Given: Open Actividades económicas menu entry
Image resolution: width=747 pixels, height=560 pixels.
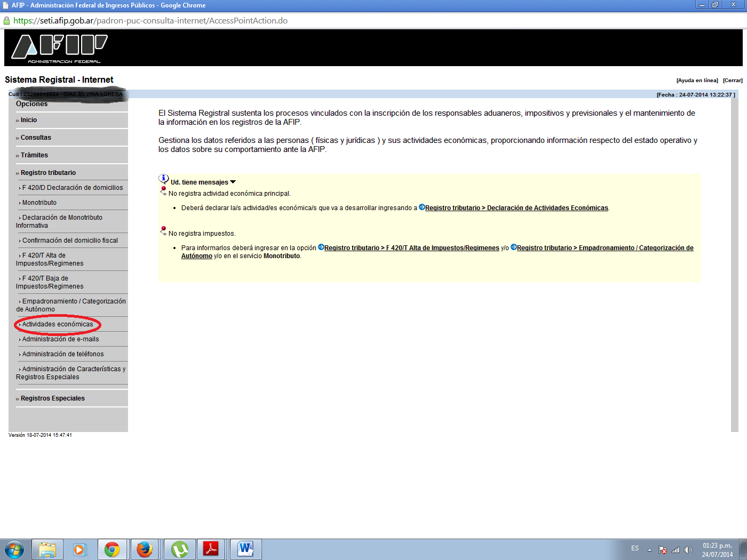Looking at the screenshot, I should point(57,324).
